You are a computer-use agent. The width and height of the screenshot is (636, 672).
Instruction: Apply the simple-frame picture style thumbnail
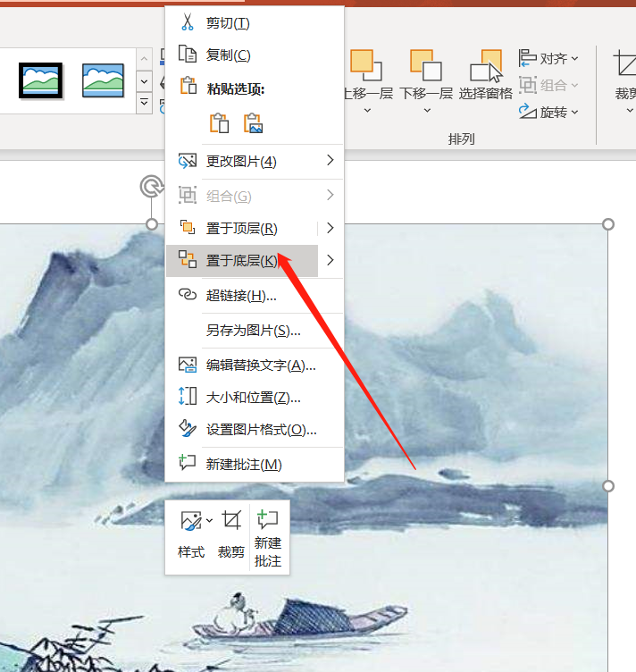103,80
